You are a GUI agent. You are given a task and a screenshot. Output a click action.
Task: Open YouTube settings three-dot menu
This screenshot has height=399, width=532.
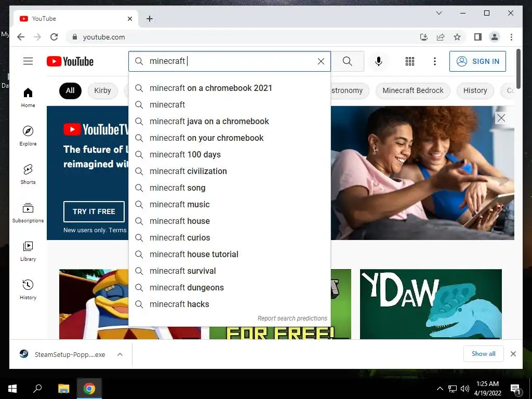(435, 61)
